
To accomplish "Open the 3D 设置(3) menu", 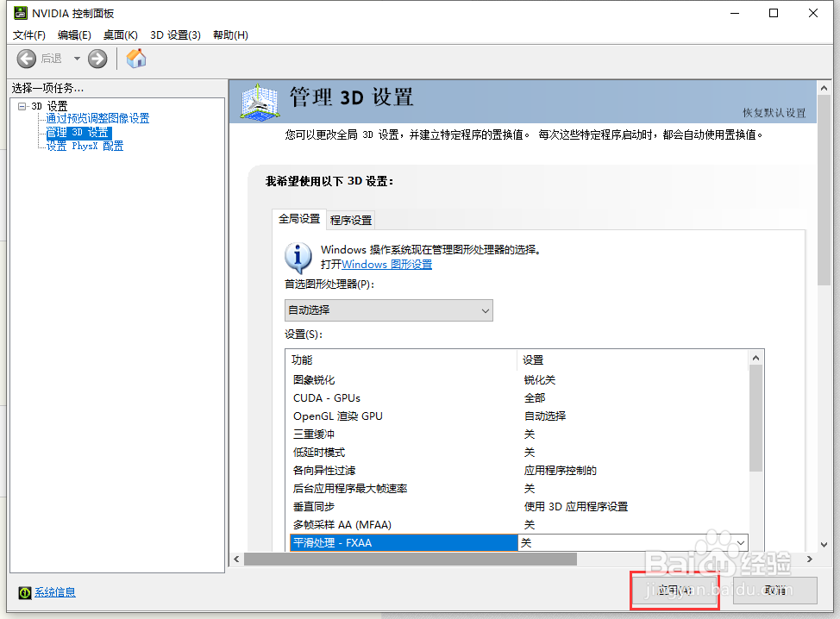I will 175,34.
